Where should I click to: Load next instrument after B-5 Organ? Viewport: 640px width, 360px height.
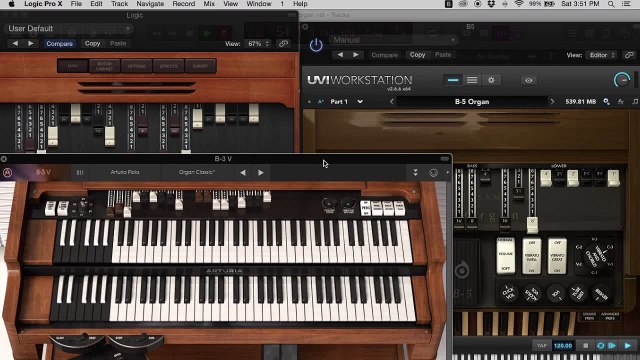coord(552,102)
